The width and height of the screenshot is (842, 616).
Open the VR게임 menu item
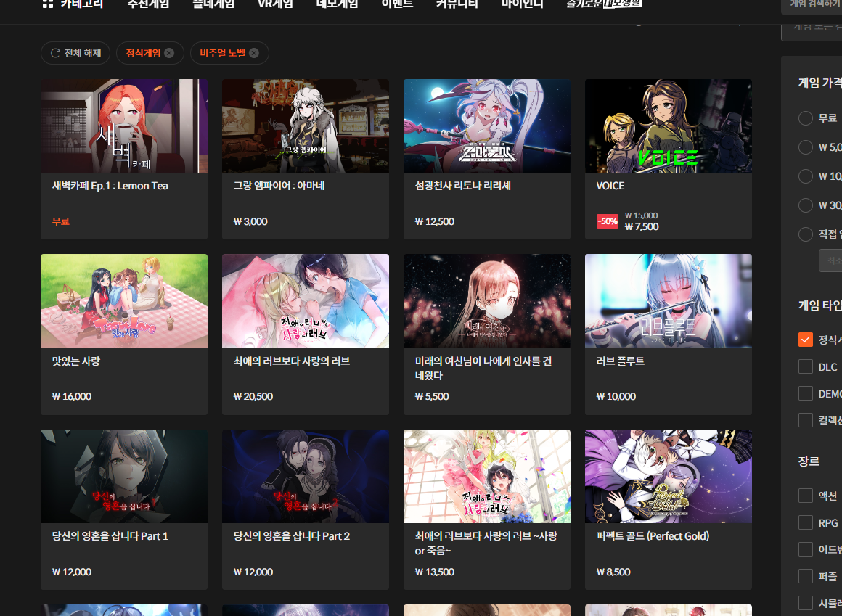click(275, 4)
